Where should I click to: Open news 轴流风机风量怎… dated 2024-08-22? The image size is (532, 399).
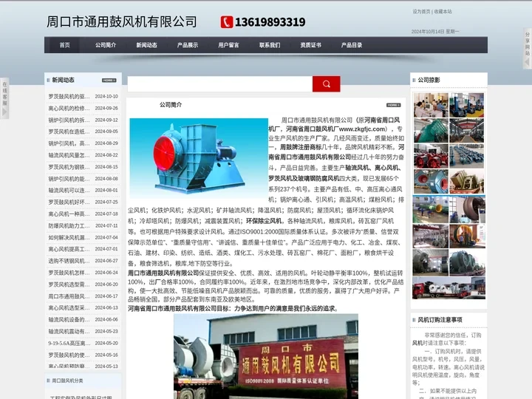69,155
